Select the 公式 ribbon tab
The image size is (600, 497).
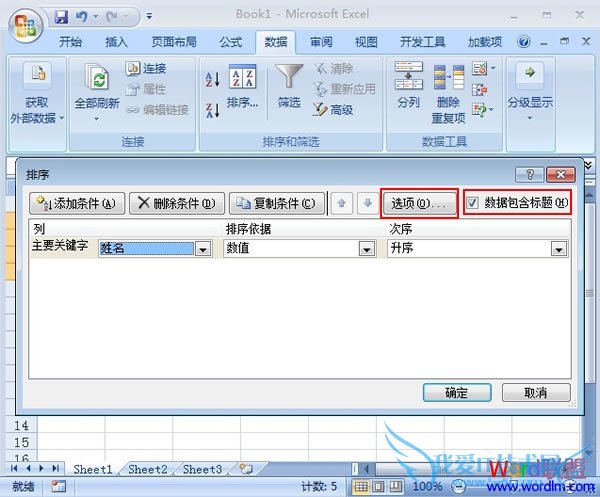click(x=231, y=42)
